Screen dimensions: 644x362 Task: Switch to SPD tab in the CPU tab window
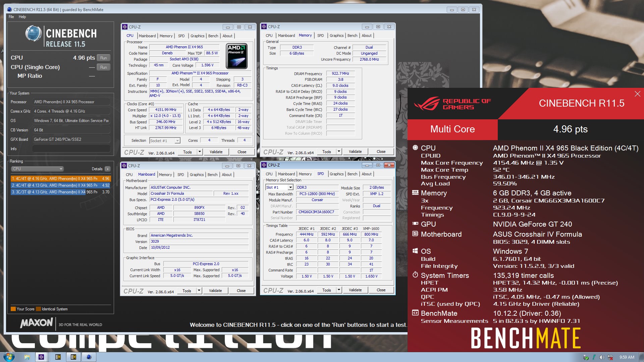(181, 36)
